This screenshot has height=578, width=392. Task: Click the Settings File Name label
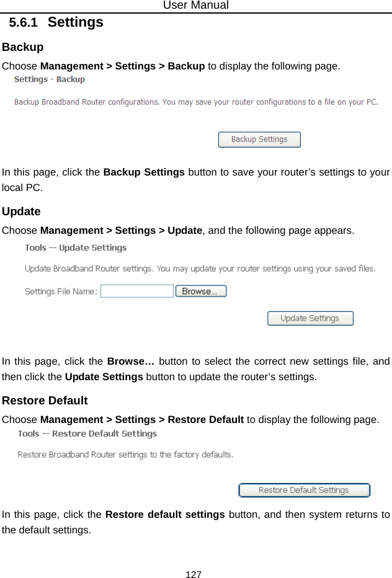[x=61, y=291]
